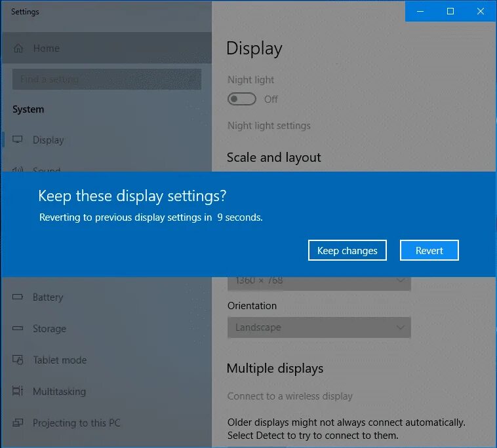Open Tablet mode settings section
The height and width of the screenshot is (448, 497).
click(106, 360)
